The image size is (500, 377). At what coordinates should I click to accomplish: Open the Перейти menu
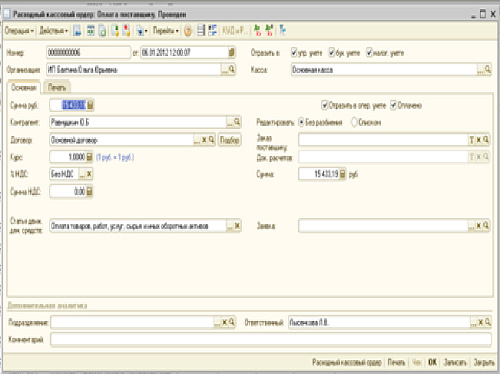[166, 31]
